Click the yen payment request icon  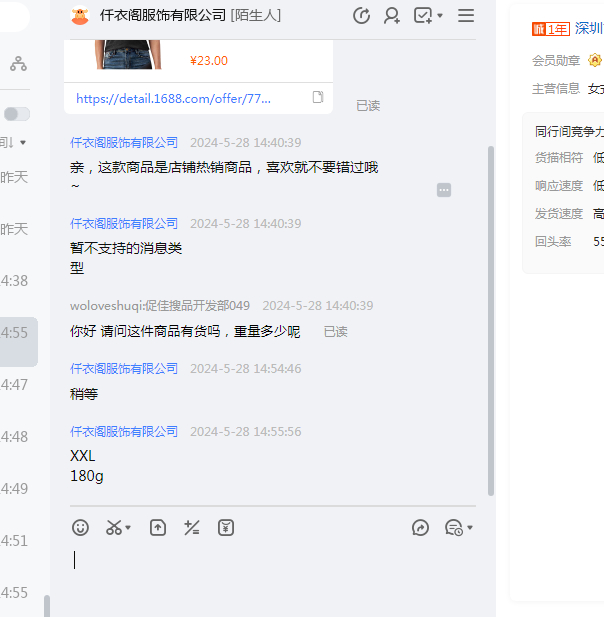coord(226,528)
